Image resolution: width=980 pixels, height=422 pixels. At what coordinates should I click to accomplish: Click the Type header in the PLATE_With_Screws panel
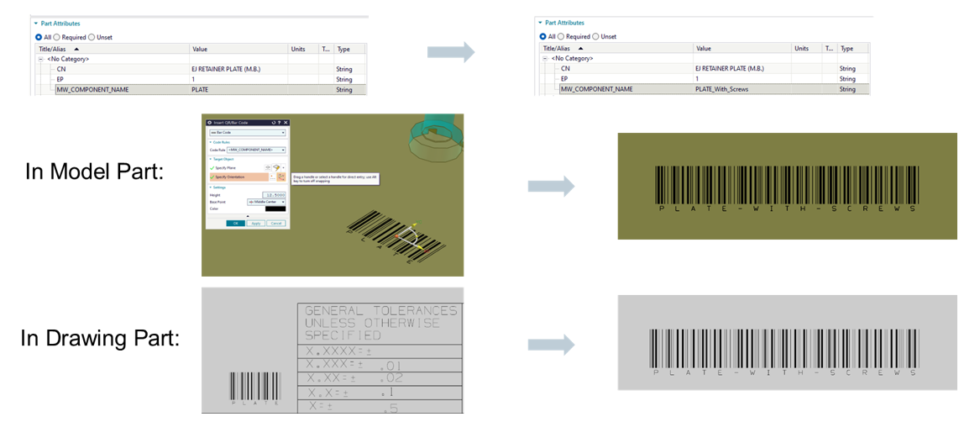tap(854, 48)
